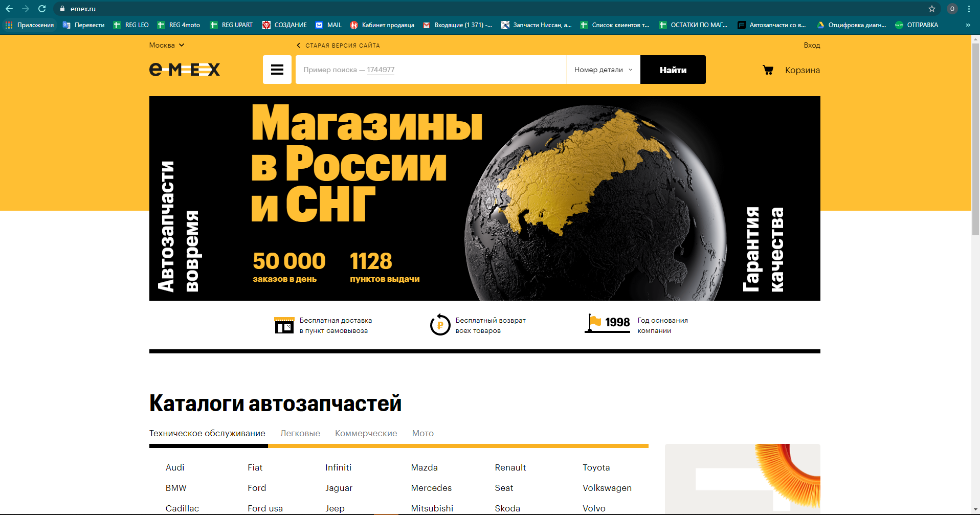Click the browser forward arrow
This screenshot has height=515, width=980.
coord(26,9)
